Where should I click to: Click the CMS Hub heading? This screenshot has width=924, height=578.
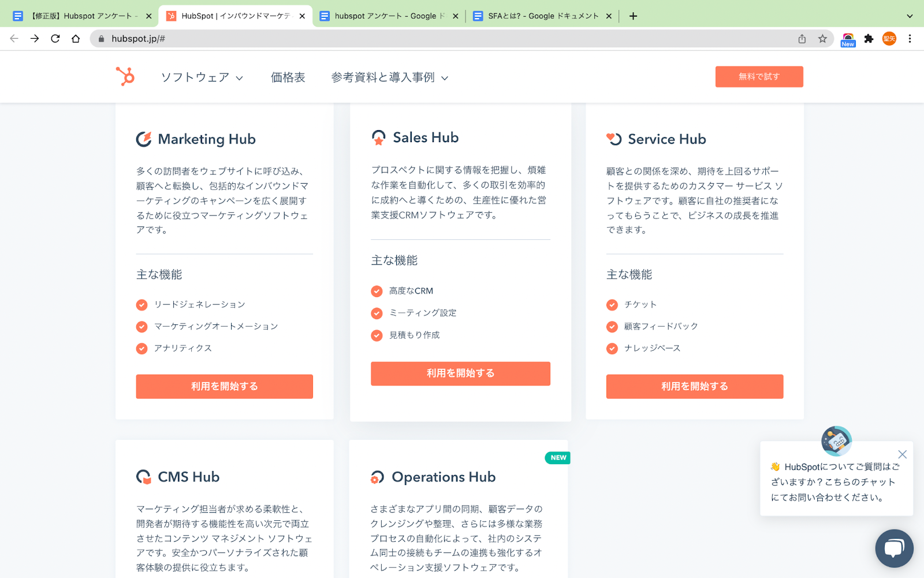click(x=189, y=477)
